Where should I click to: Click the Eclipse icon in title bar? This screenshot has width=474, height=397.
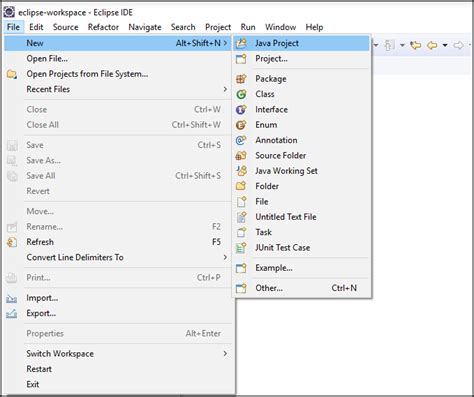[9, 12]
